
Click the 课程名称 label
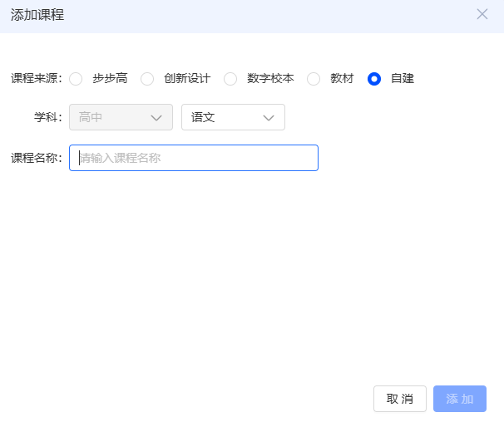[37, 158]
